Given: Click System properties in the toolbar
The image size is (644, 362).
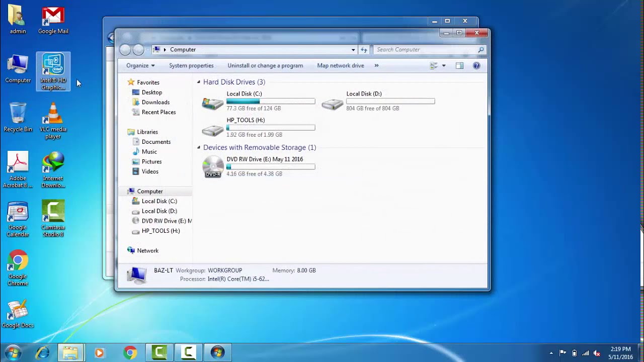Looking at the screenshot, I should (x=191, y=65).
